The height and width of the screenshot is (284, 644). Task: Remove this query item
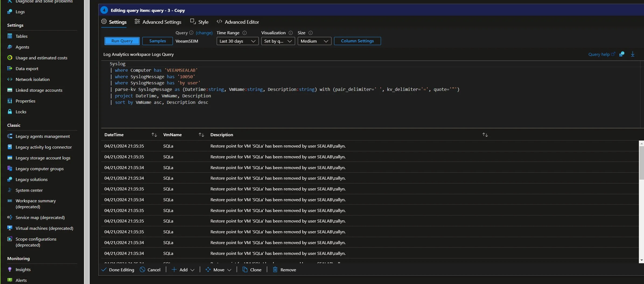click(284, 270)
